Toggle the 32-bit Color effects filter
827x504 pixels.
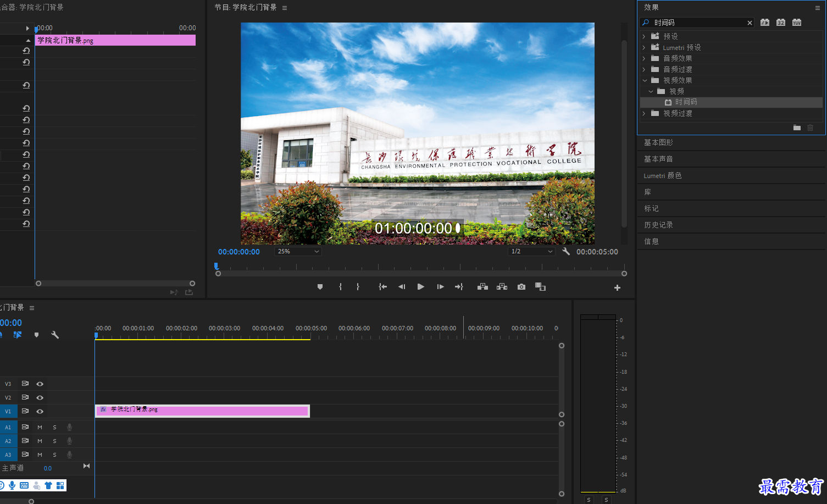pyautogui.click(x=781, y=23)
